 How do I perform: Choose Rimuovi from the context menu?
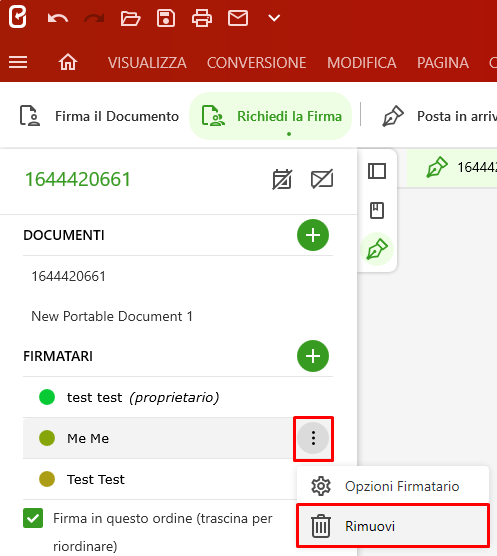393,526
